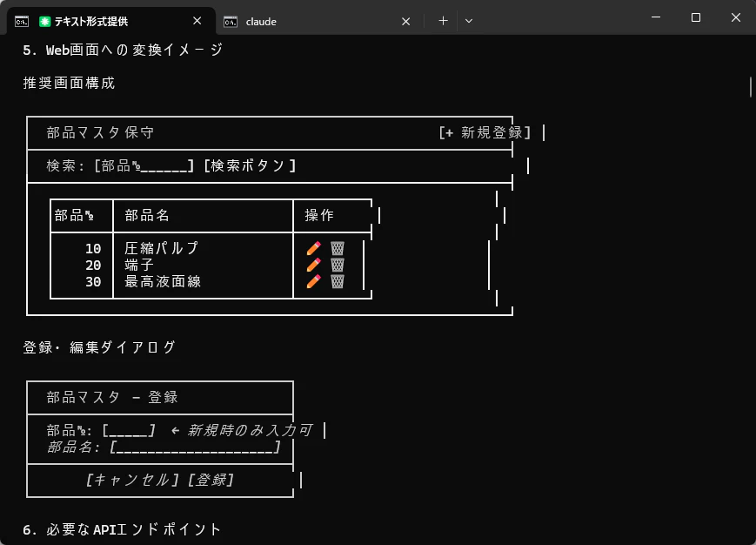Screen dimensions: 756x545
Task: Click the [登録] text in dialog mockup
Action: click(x=211, y=480)
